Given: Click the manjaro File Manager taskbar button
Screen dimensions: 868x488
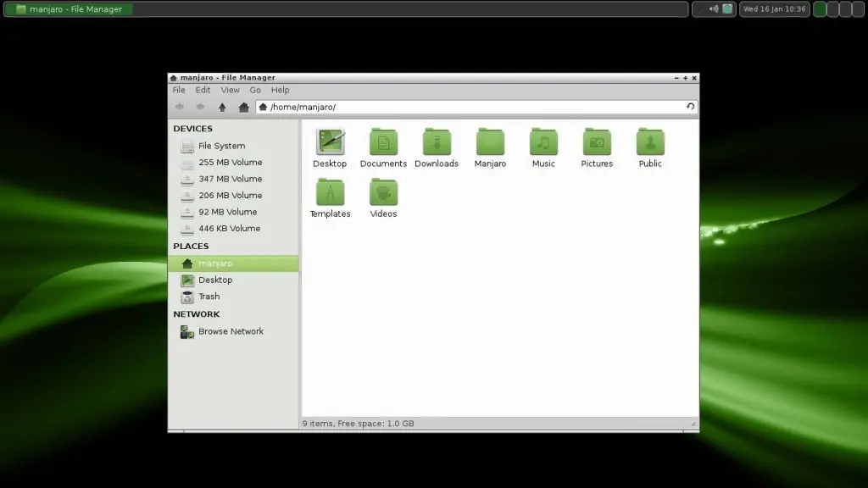Looking at the screenshot, I should 69,8.
